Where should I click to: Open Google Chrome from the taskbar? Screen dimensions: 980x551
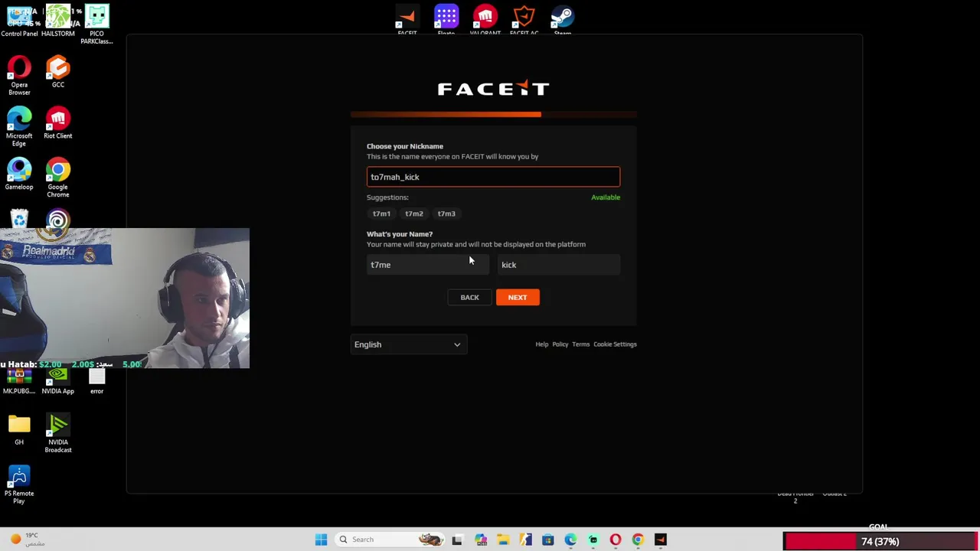click(638, 540)
